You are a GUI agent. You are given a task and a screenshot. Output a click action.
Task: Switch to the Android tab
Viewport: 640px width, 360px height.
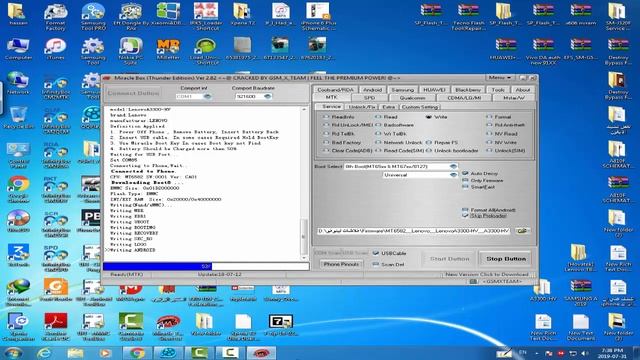click(x=372, y=90)
